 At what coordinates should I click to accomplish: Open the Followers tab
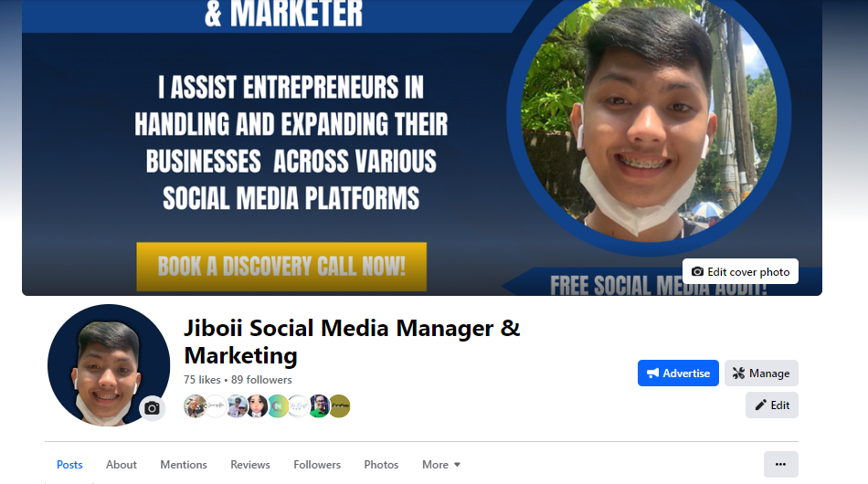[317, 465]
